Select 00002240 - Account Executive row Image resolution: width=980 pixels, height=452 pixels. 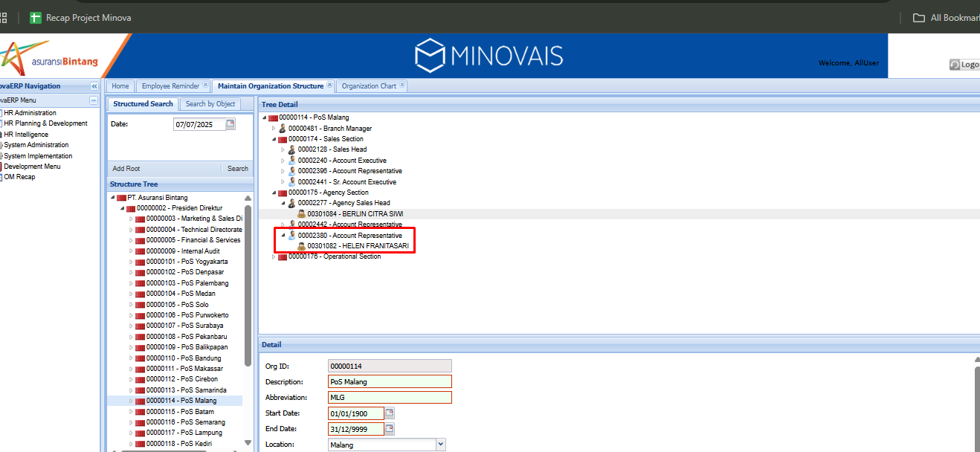342,161
